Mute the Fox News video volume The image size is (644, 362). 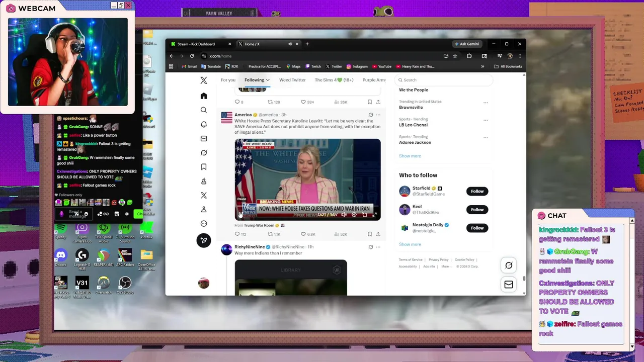(344, 215)
